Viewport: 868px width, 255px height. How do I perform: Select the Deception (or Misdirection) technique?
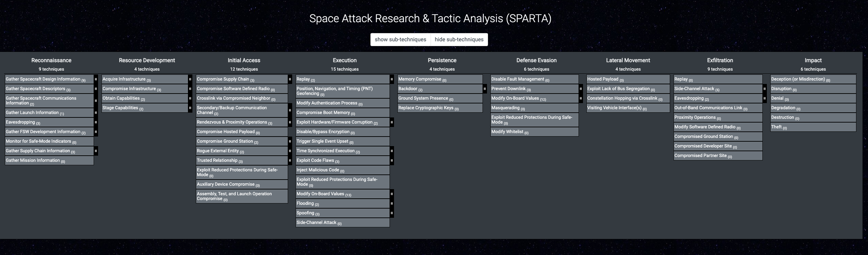pos(798,79)
